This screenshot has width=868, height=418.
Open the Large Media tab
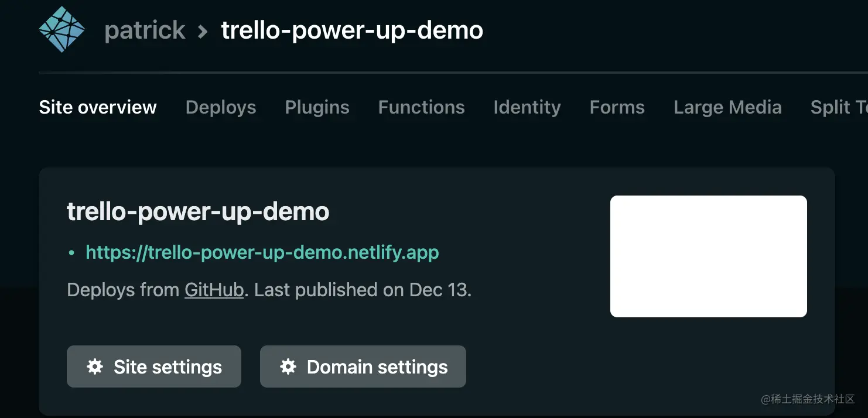click(727, 107)
